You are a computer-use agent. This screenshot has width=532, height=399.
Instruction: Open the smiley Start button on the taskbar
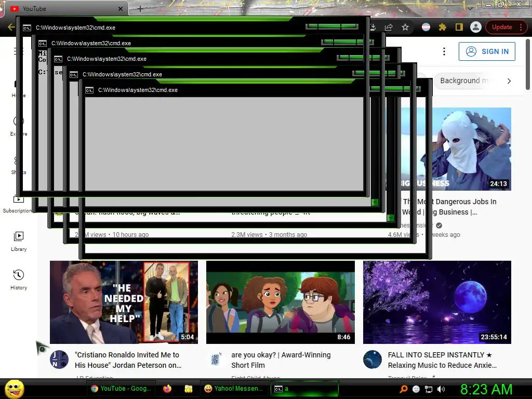pyautogui.click(x=14, y=389)
